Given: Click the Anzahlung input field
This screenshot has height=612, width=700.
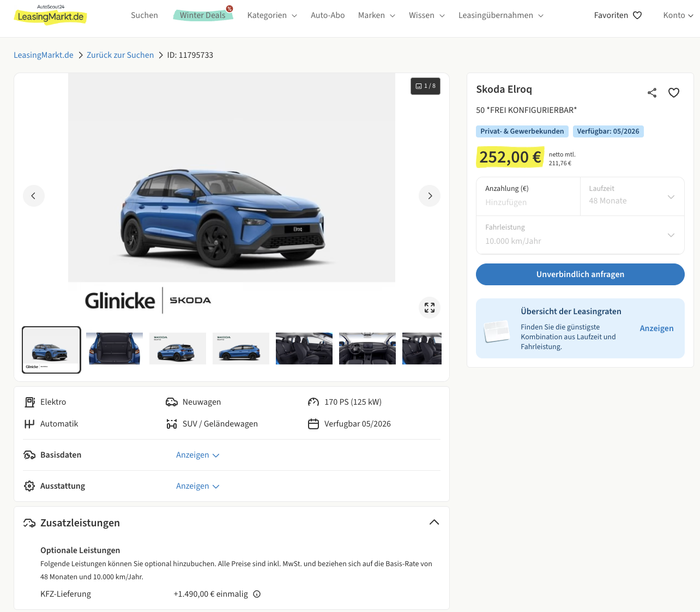Looking at the screenshot, I should 528,202.
